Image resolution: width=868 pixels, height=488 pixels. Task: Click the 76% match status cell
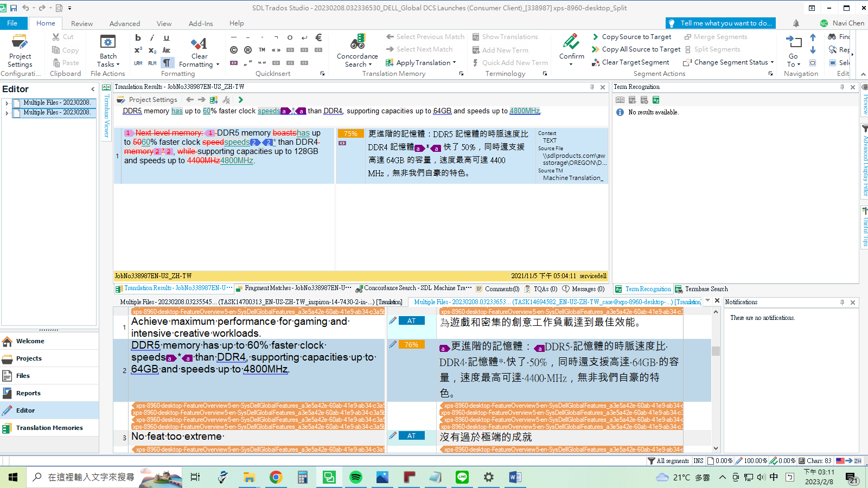coord(411,345)
